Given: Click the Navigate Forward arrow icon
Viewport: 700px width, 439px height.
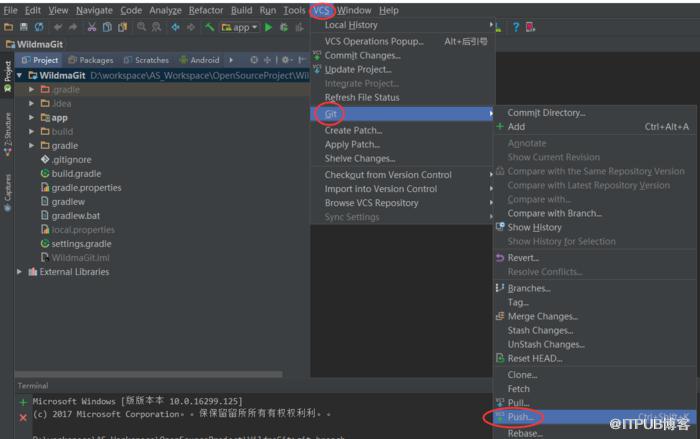Looking at the screenshot, I should [191, 27].
